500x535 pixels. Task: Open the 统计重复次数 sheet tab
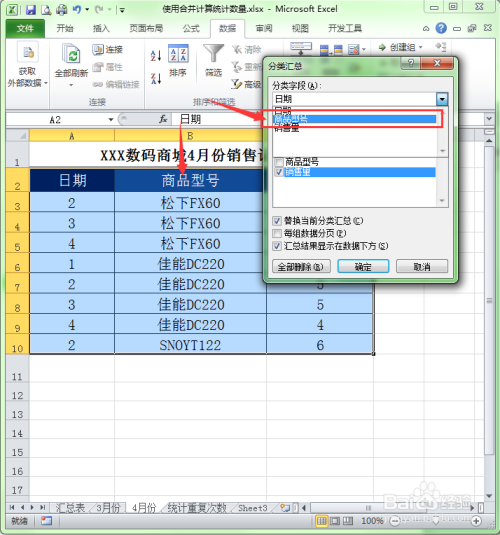click(x=197, y=508)
